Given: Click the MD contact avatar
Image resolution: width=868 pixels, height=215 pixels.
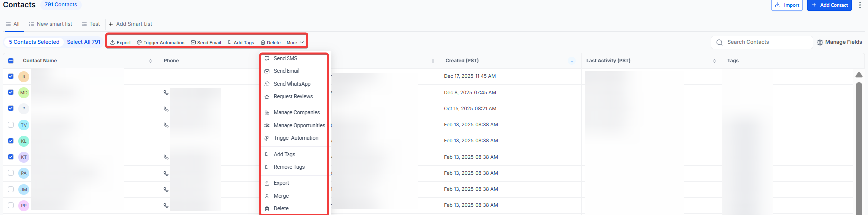Looking at the screenshot, I should tap(24, 93).
